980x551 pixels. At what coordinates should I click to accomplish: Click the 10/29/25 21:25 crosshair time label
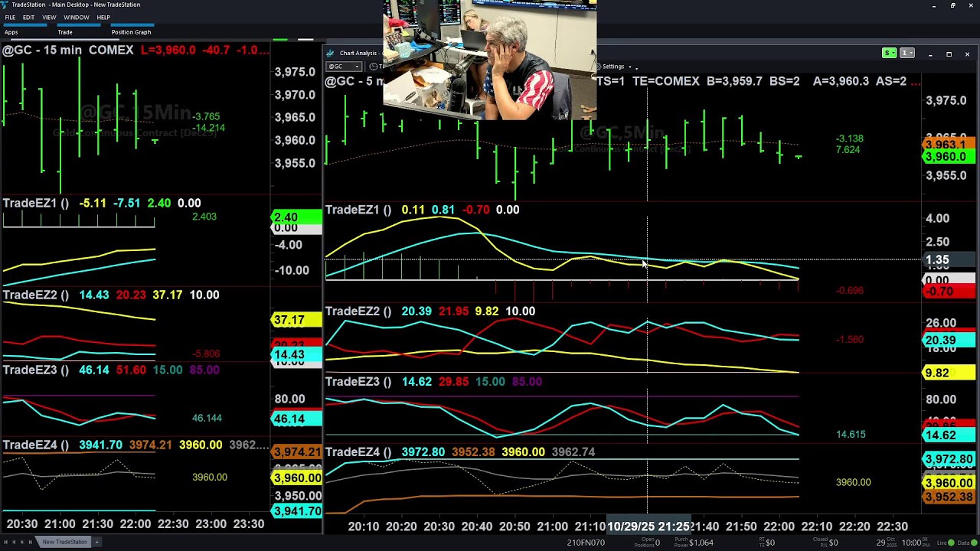coord(648,527)
